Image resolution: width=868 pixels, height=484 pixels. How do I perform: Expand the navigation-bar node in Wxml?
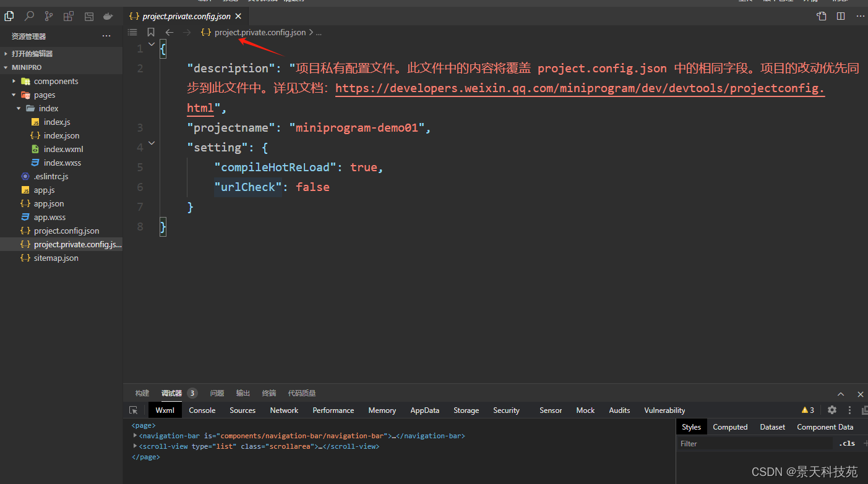click(135, 436)
